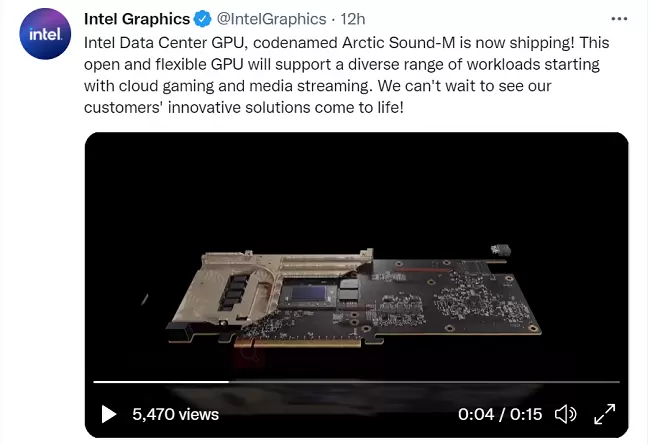Click the blue GPU die in the video

pos(309,294)
